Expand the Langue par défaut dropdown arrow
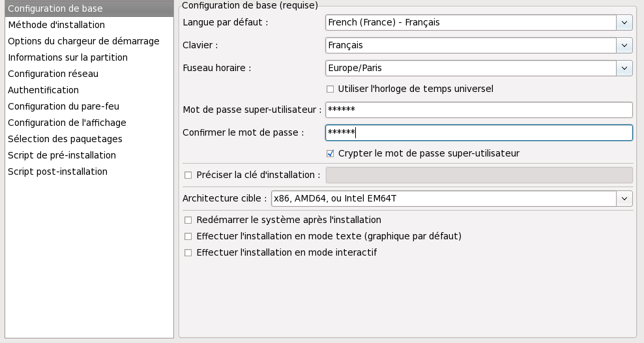644x343 pixels. coord(624,23)
